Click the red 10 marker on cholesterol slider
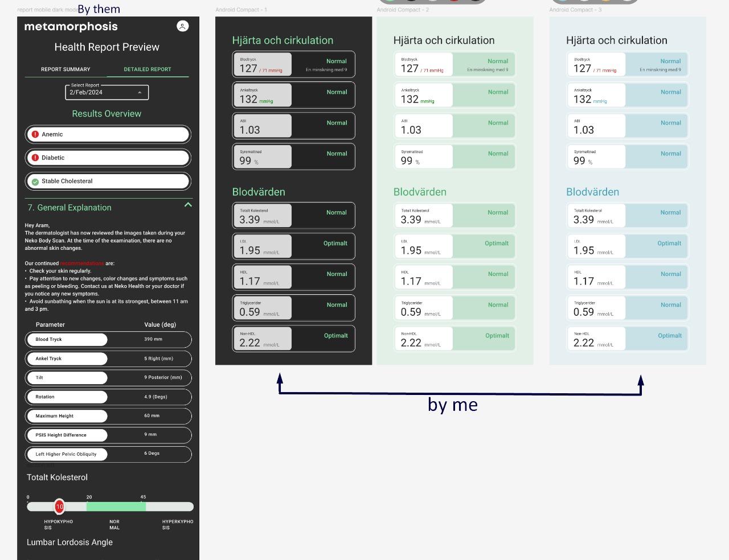729x560 pixels. pyautogui.click(x=59, y=506)
